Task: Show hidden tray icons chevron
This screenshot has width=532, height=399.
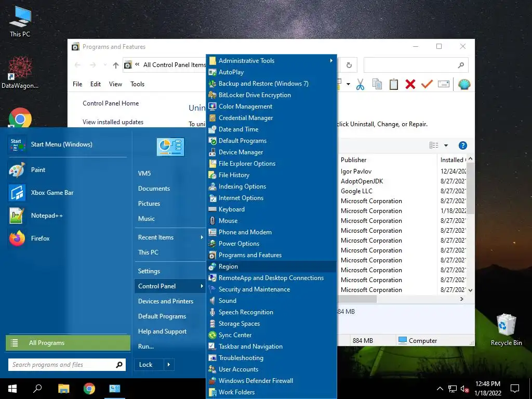Action: 440,389
